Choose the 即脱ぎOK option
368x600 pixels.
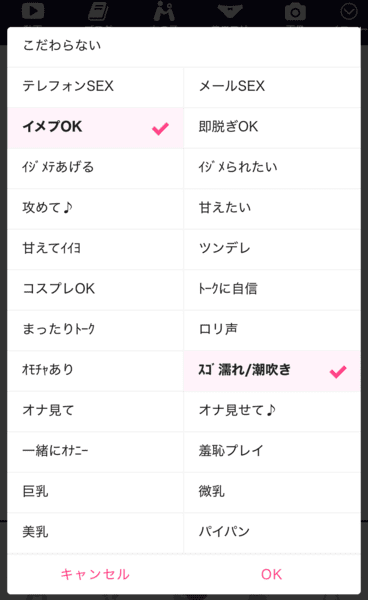click(272, 127)
